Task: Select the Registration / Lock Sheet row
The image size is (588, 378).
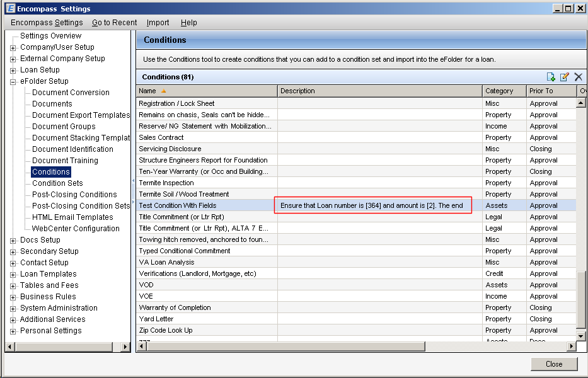Action: [356, 103]
